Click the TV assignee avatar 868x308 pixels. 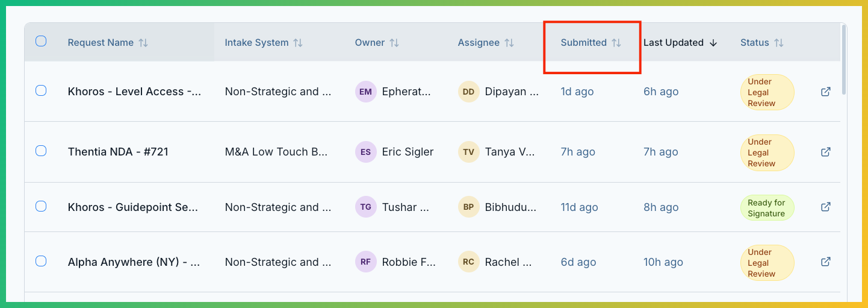click(x=468, y=152)
